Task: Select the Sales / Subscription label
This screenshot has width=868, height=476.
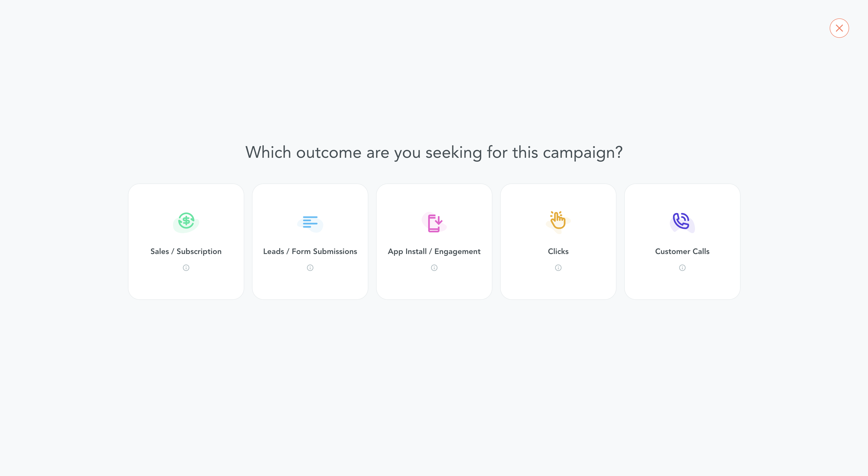Action: tap(186, 252)
